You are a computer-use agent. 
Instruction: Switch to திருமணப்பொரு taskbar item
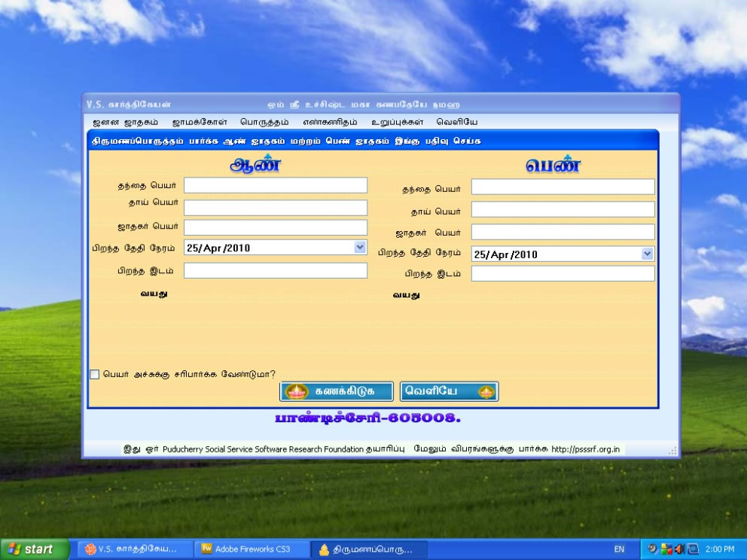click(x=369, y=549)
